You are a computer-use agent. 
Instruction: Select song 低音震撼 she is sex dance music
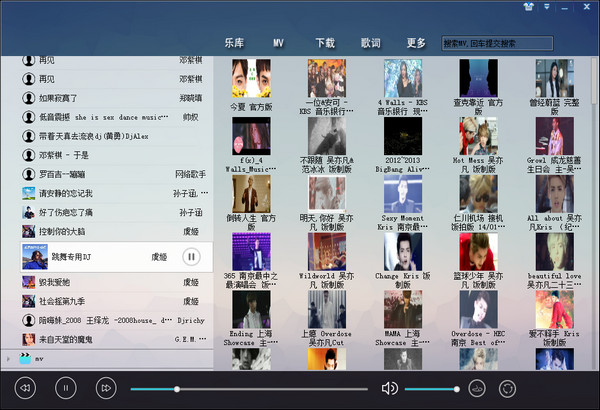click(116, 117)
